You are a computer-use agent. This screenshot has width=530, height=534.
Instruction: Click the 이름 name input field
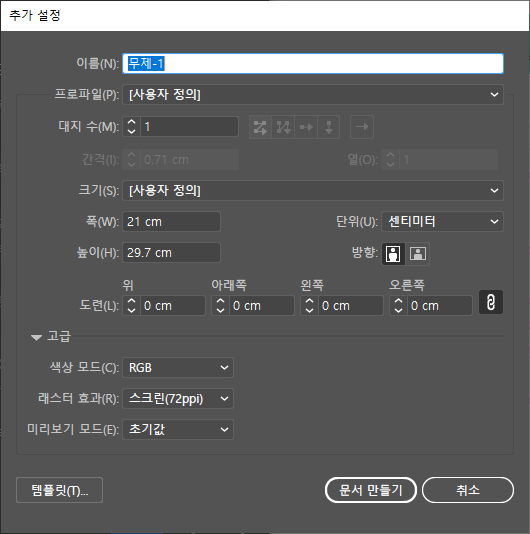point(313,63)
